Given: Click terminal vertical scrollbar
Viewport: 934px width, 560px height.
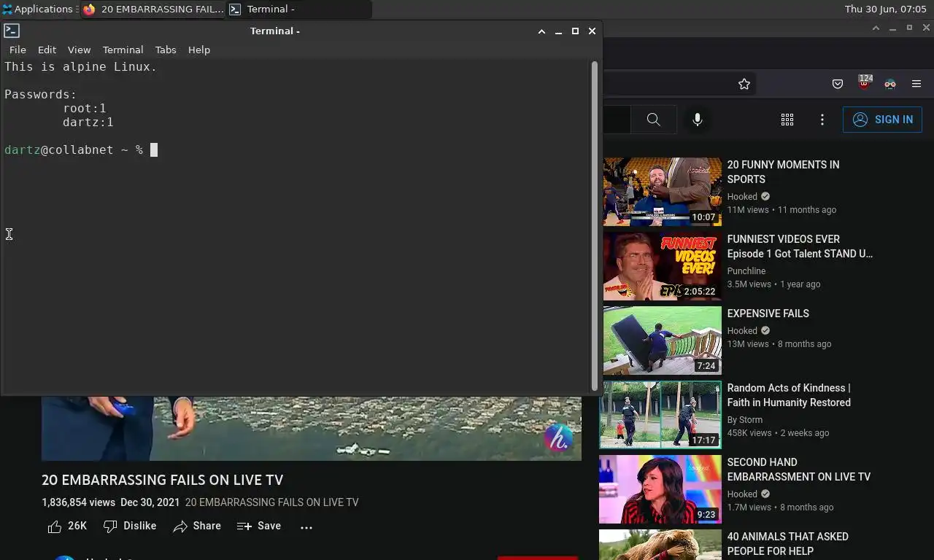Looking at the screenshot, I should (594, 226).
